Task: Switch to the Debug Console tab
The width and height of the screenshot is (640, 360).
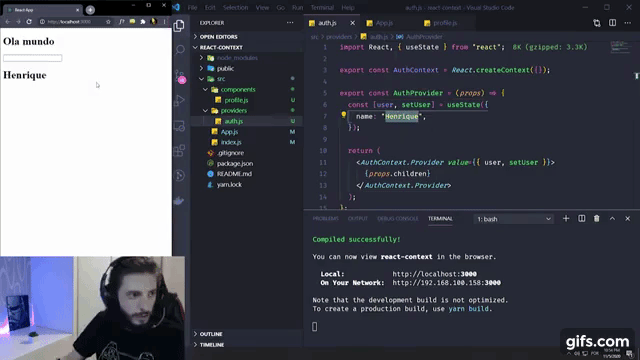Action: (398, 219)
